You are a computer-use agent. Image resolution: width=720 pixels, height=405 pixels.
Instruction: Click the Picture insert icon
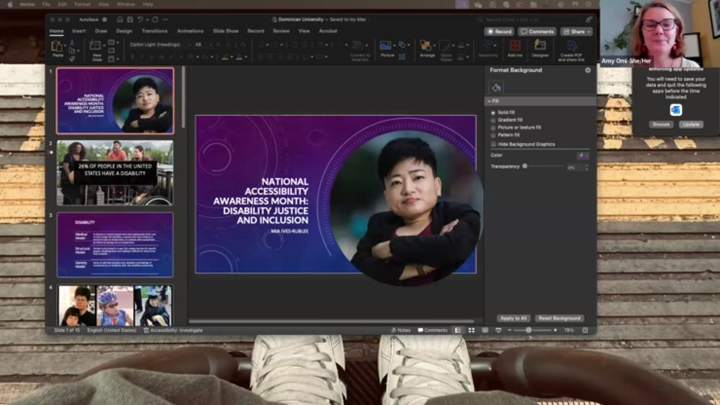pos(385,45)
